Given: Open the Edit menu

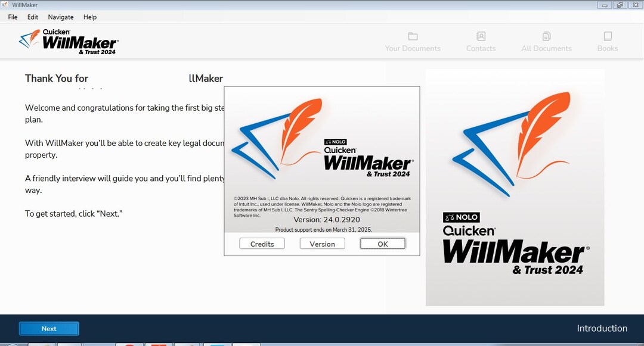Looking at the screenshot, I should point(32,17).
